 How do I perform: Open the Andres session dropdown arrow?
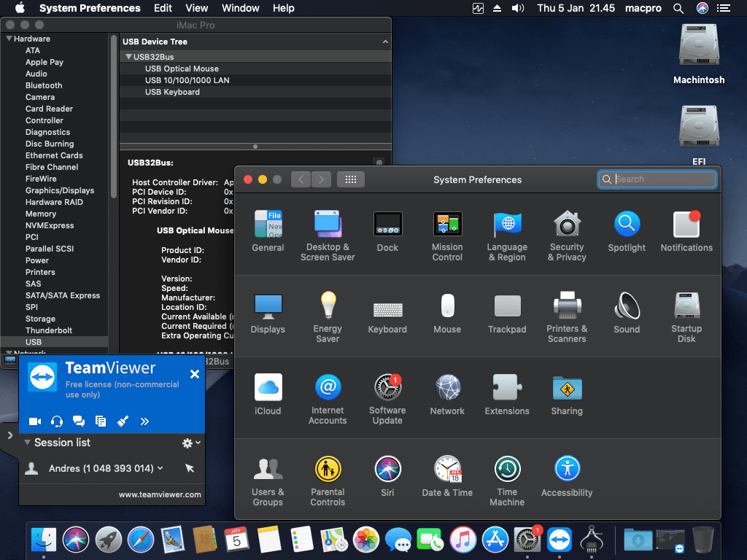pos(160,469)
